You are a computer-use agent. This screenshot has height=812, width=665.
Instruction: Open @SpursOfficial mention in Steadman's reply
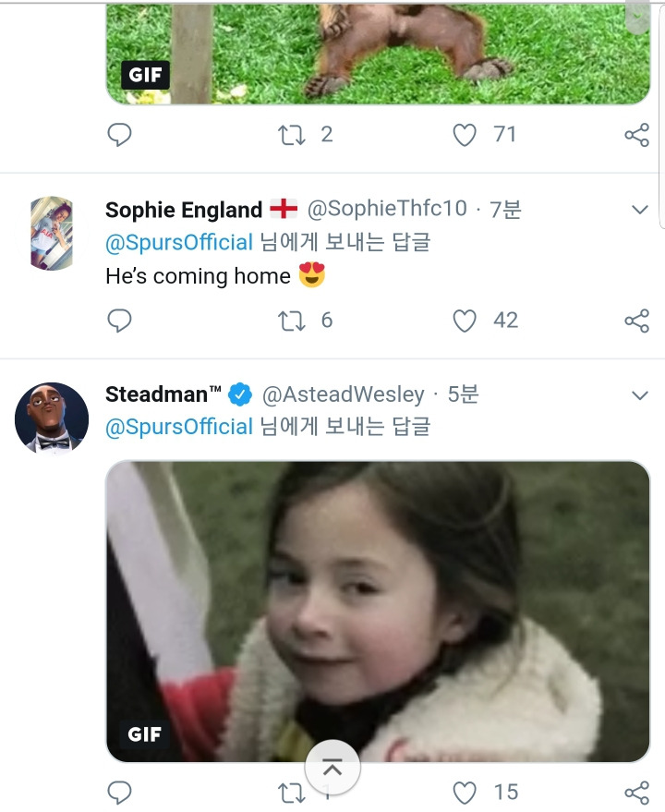pyautogui.click(x=179, y=427)
